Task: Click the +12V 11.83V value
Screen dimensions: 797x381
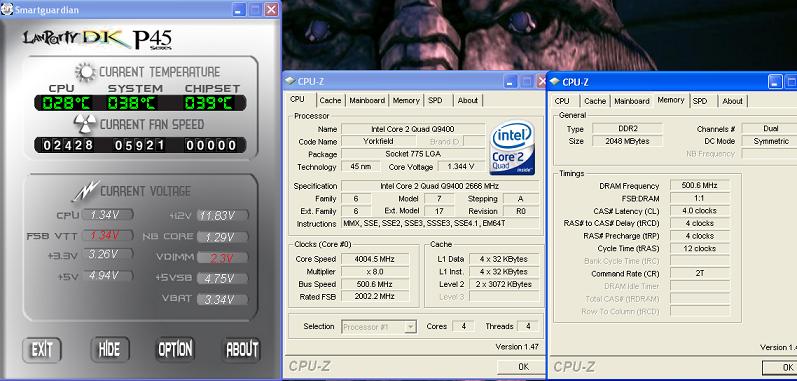Action: 223,215
